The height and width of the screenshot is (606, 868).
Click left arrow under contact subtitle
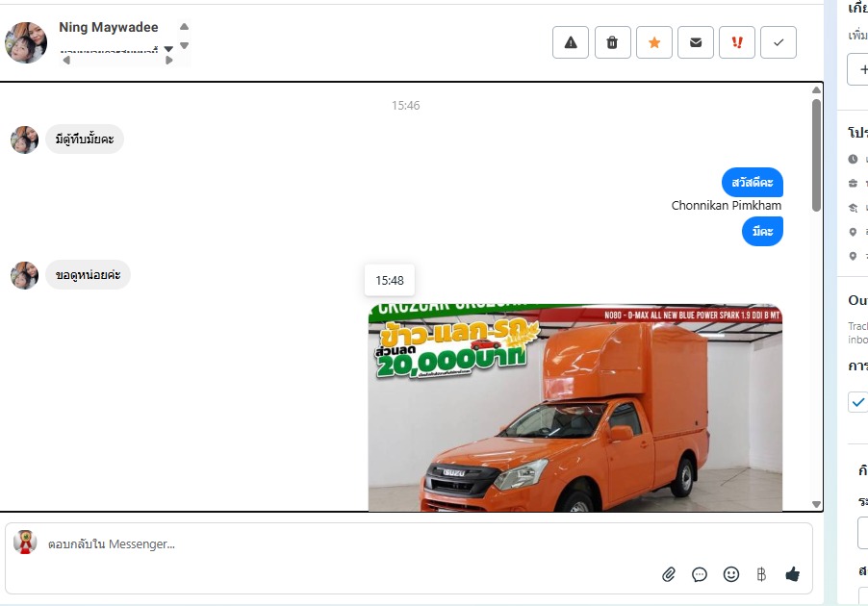66,61
